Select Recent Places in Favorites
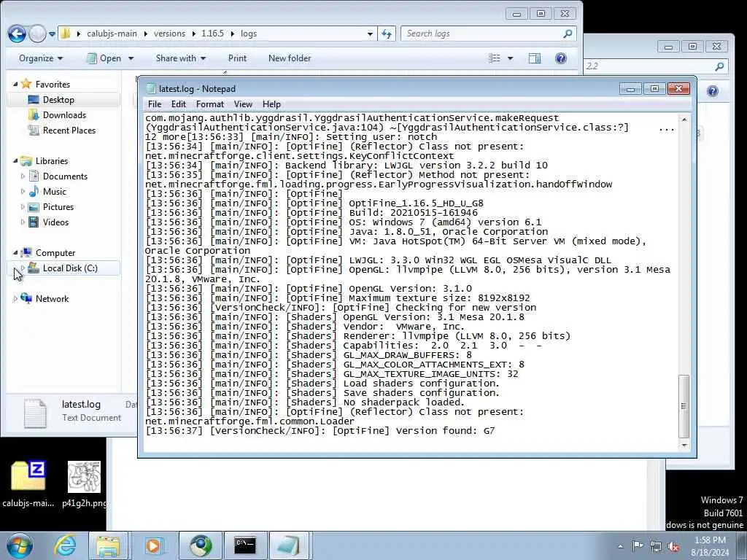 (x=69, y=130)
